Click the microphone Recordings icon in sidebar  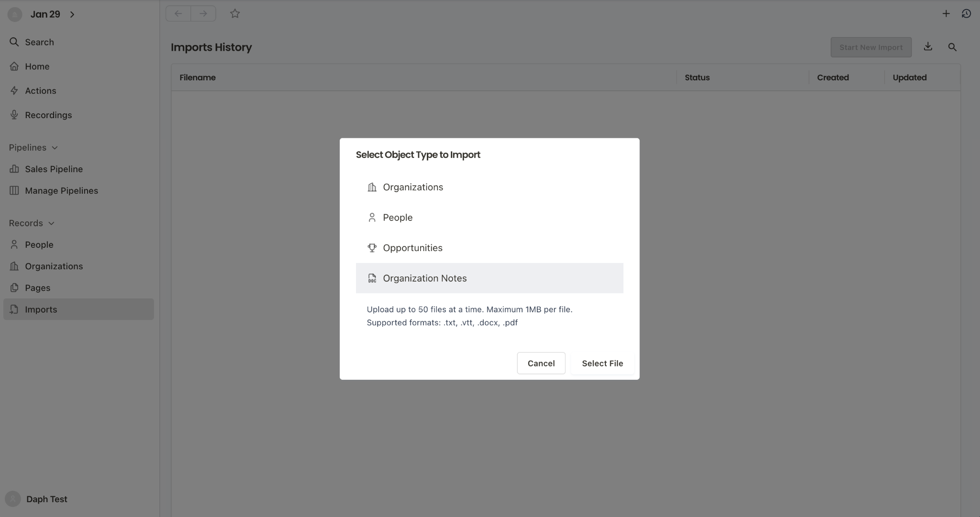(x=14, y=115)
